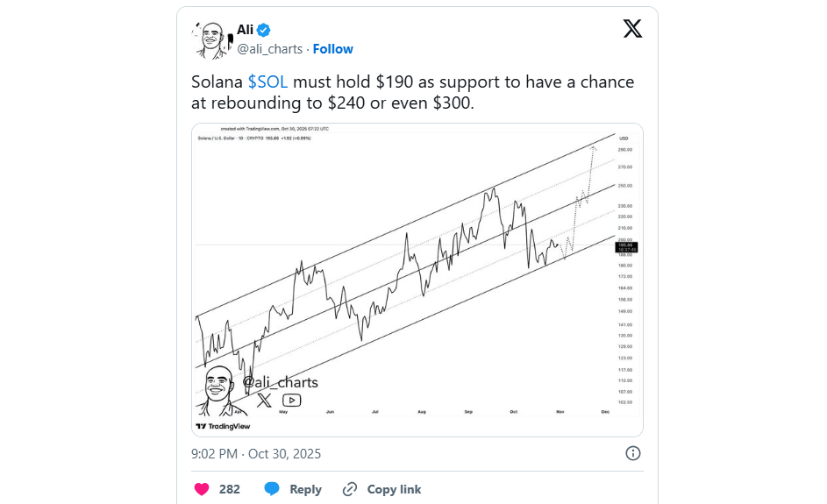The height and width of the screenshot is (504, 827).
Task: Click the YouTube icon in chart watermark
Action: (x=292, y=401)
